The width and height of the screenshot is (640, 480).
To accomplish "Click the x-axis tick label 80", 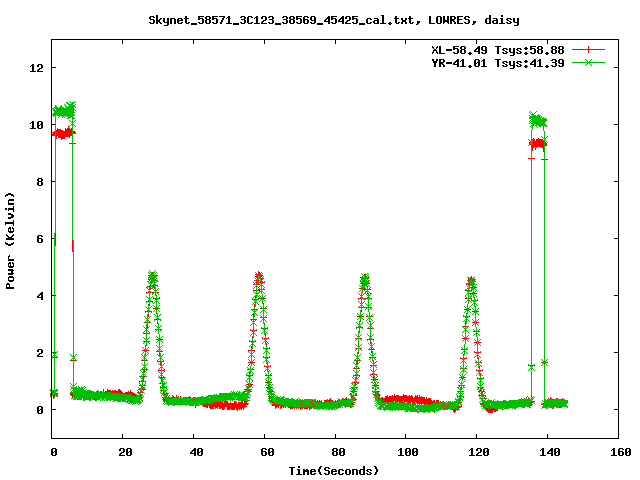I will (338, 452).
